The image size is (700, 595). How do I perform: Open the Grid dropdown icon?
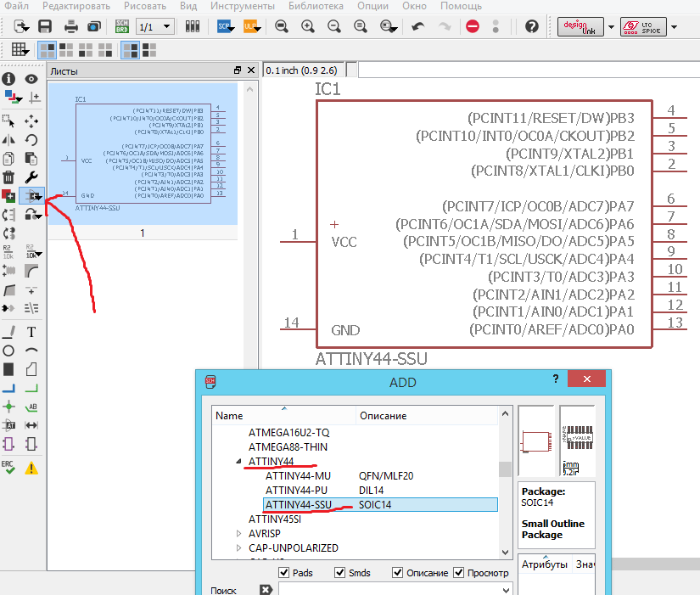[x=20, y=49]
